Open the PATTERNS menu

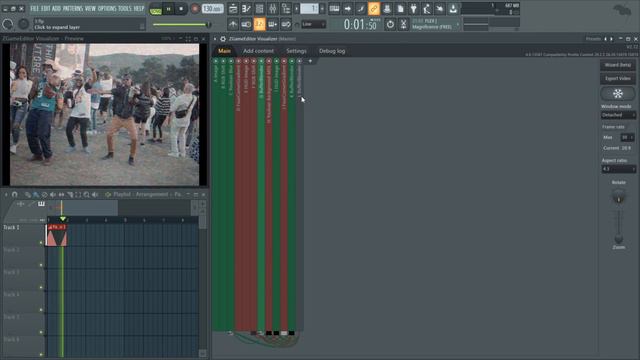[x=72, y=9]
